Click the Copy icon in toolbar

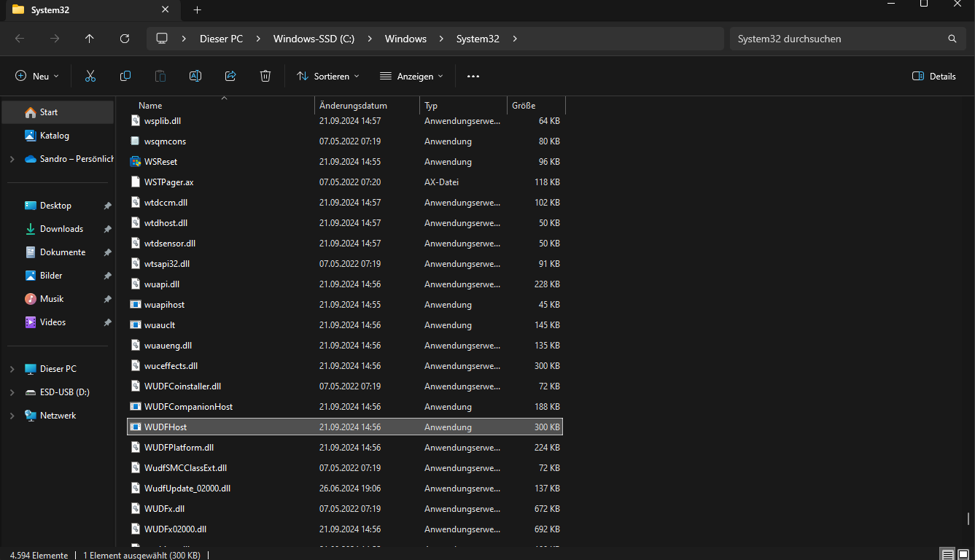pos(125,76)
